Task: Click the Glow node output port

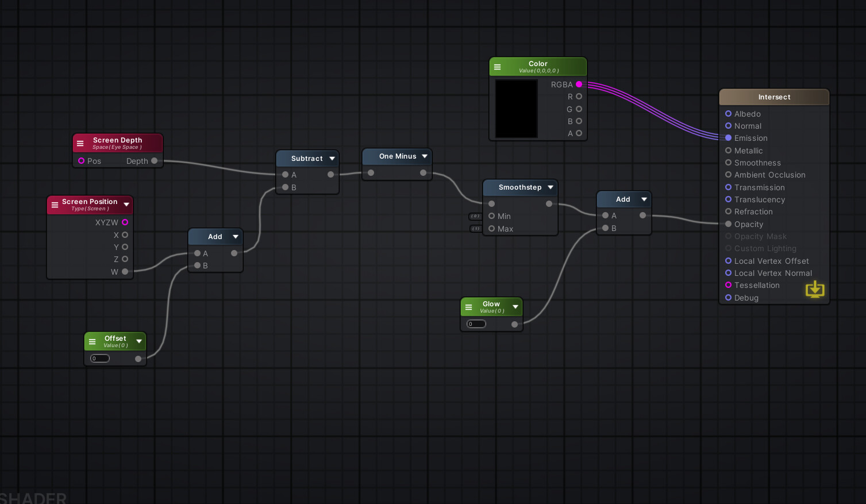Action: pos(514,324)
